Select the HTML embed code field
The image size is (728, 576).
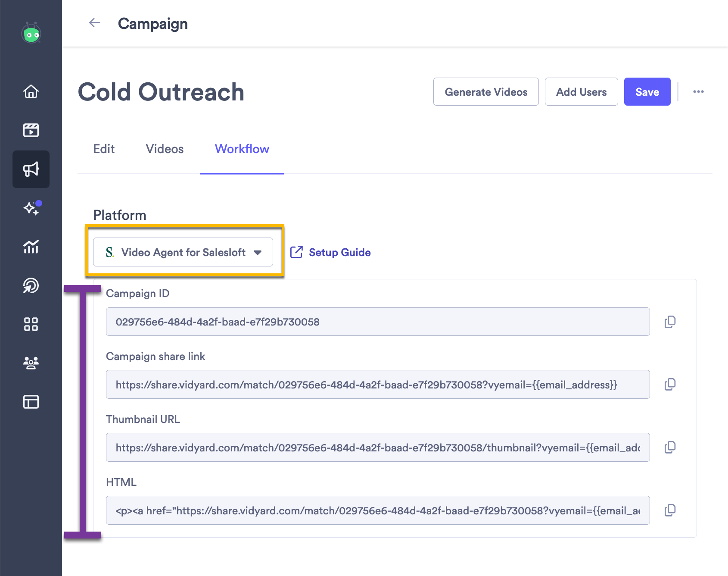pos(378,510)
